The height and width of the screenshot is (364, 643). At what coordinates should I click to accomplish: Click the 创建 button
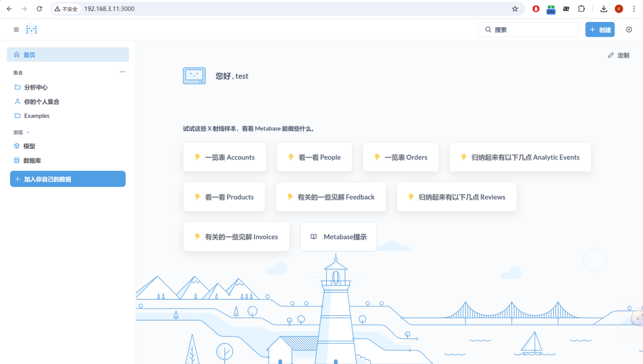coord(600,30)
